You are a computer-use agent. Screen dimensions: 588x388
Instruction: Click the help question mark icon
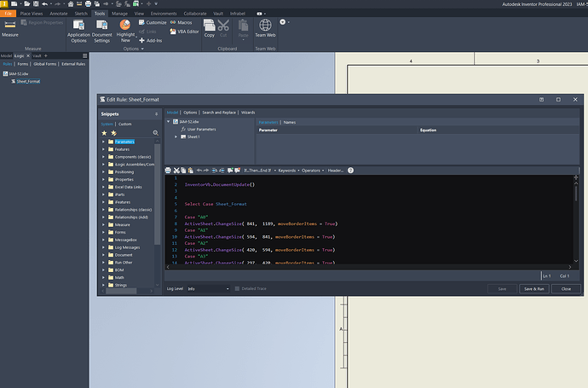click(x=350, y=171)
